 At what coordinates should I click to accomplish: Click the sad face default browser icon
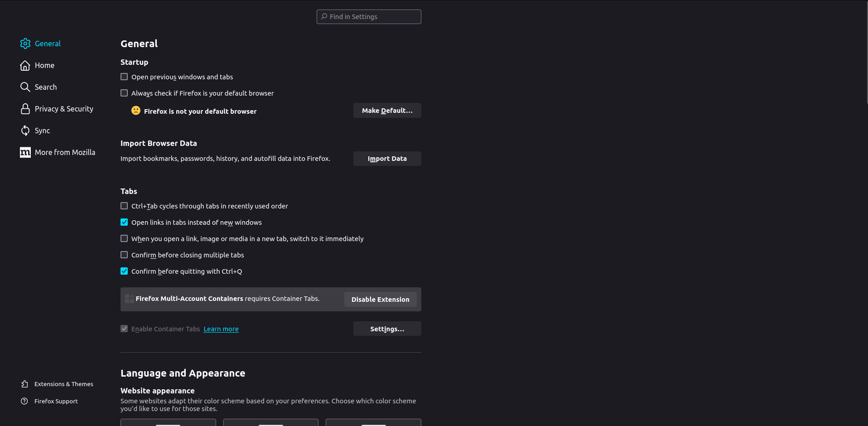tap(136, 111)
